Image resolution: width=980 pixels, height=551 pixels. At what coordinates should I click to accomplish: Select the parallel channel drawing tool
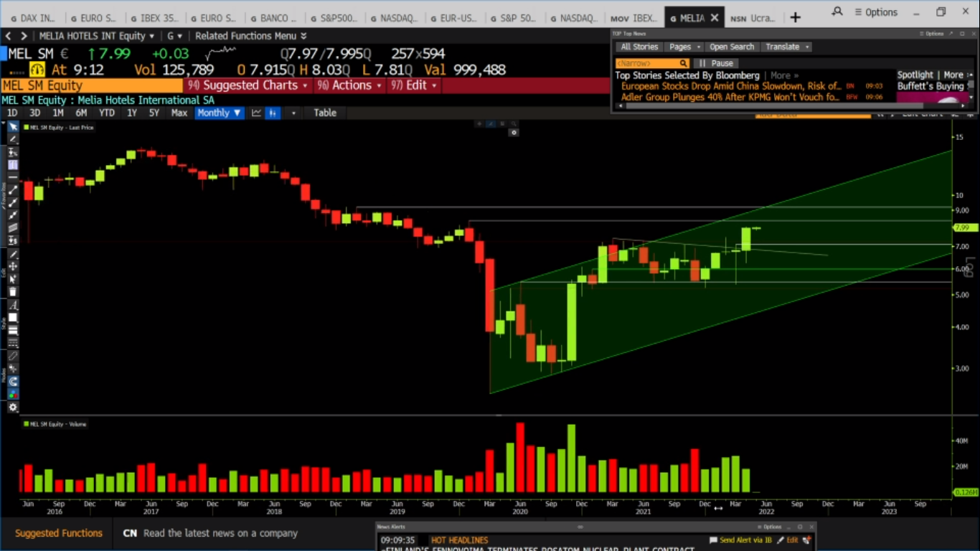click(x=13, y=228)
